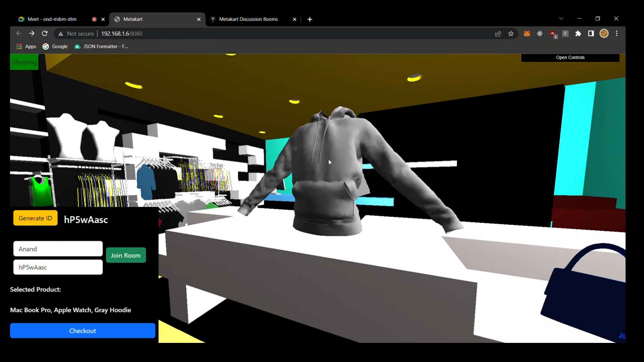The width and height of the screenshot is (644, 362).
Task: Click the Apps grid bookmark icon
Action: [x=19, y=47]
